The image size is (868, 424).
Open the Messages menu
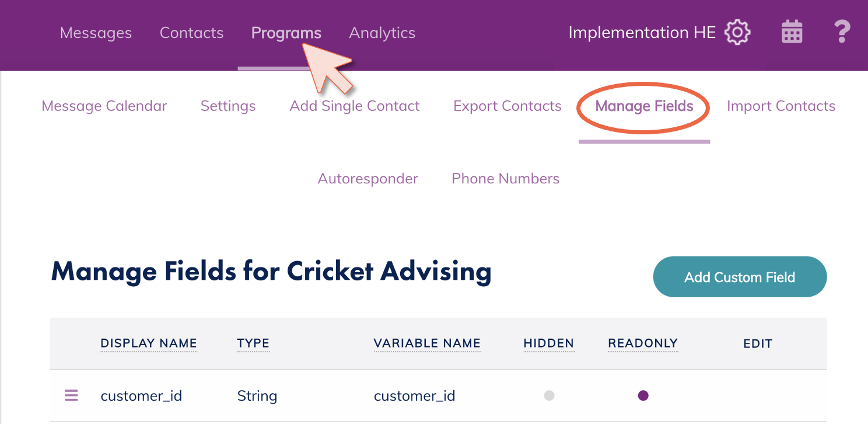tap(96, 33)
